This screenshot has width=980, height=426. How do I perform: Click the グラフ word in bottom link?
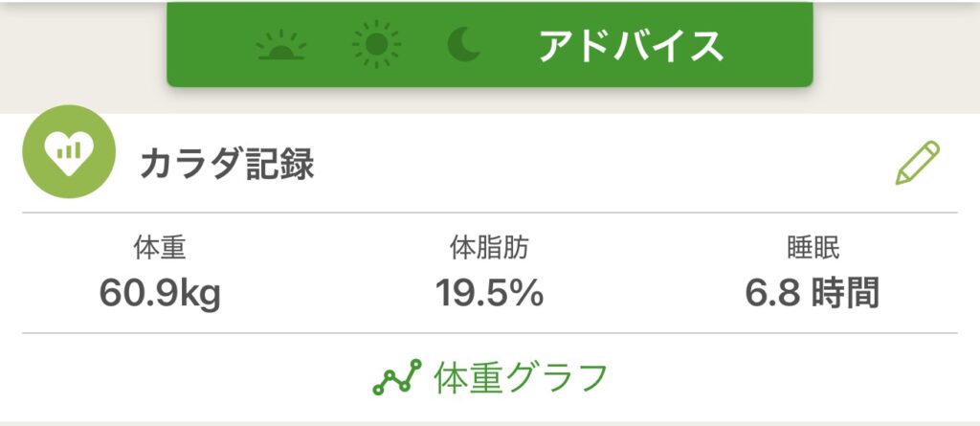[557, 377]
